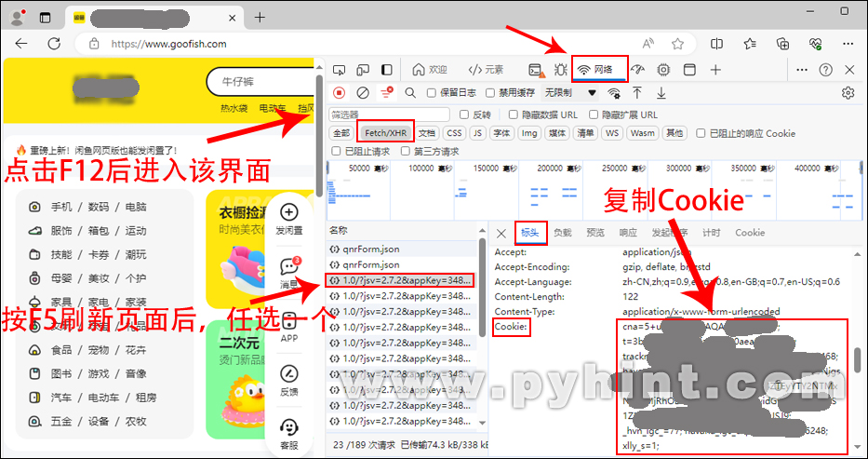Open the performance gauge icon tab
Image resolution: width=868 pixels, height=459 pixels.
coord(637,70)
